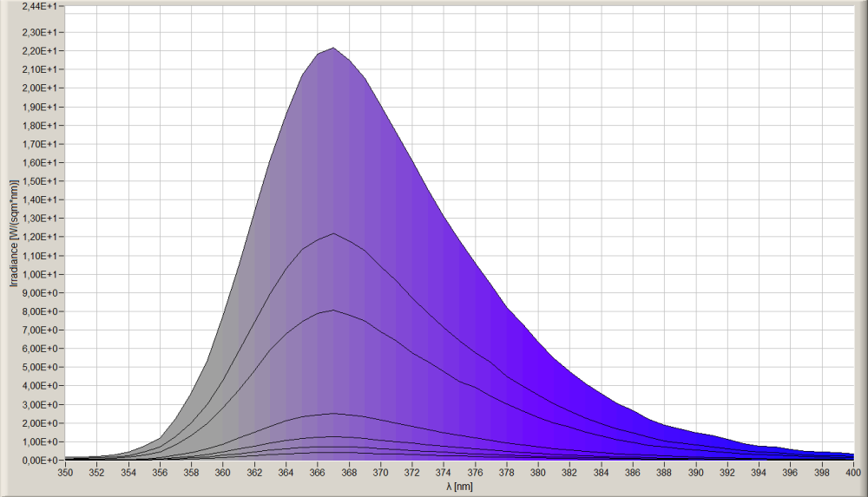Viewport: 868px width, 497px height.
Task: Click the x-axis label 384
Action: 602,473
